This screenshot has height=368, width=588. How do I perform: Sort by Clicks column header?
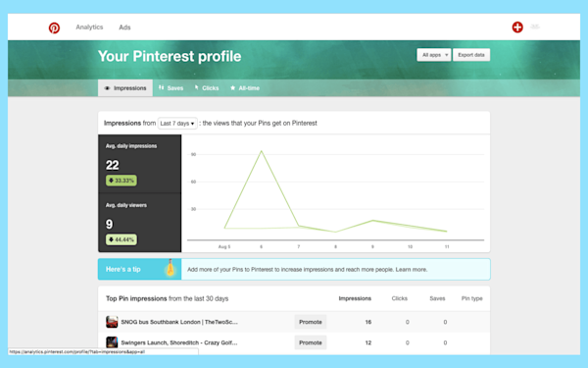[x=400, y=298]
